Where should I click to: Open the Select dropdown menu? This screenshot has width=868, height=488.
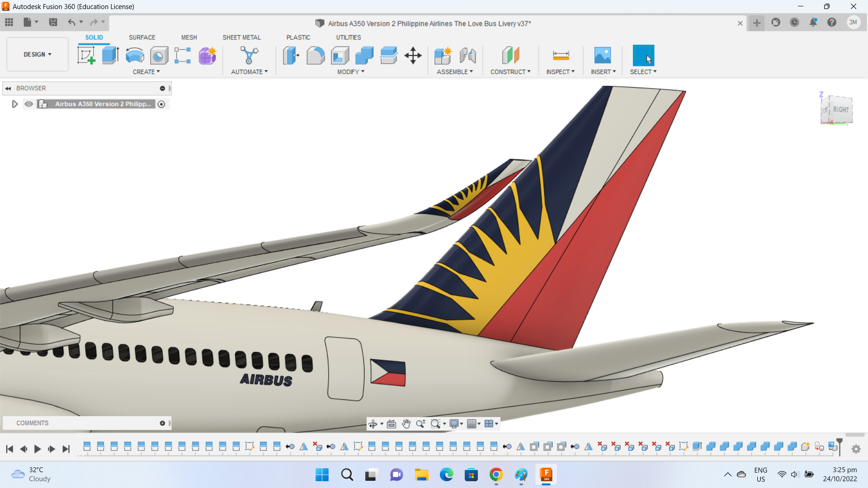pos(643,72)
